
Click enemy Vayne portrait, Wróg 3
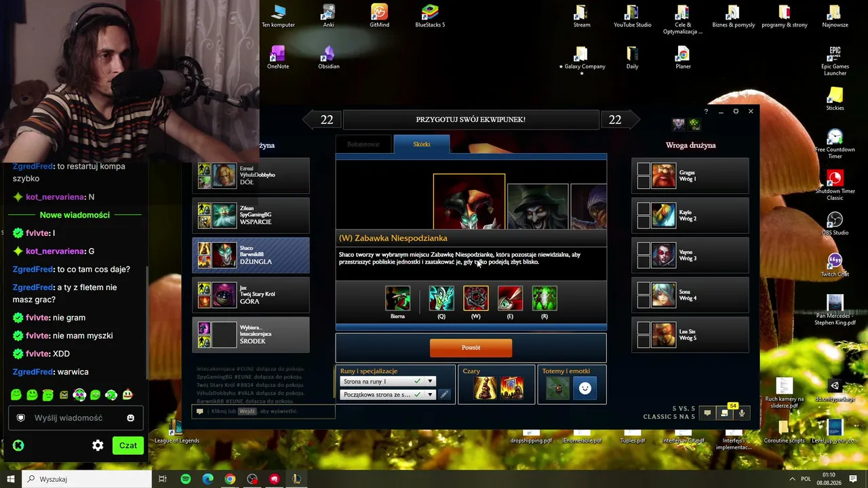[x=664, y=256]
